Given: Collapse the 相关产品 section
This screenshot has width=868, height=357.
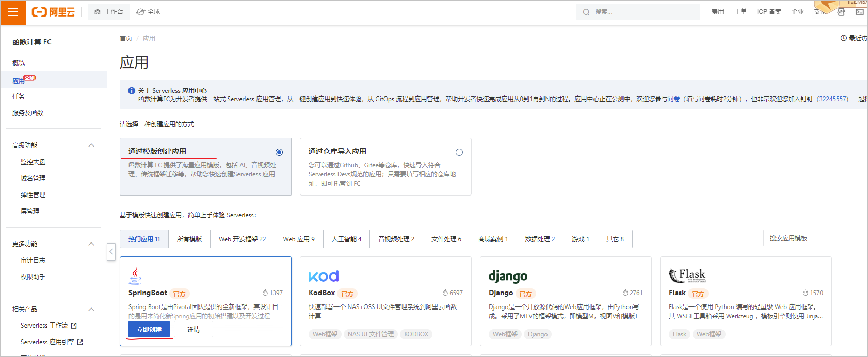Looking at the screenshot, I should pyautogui.click(x=91, y=310).
